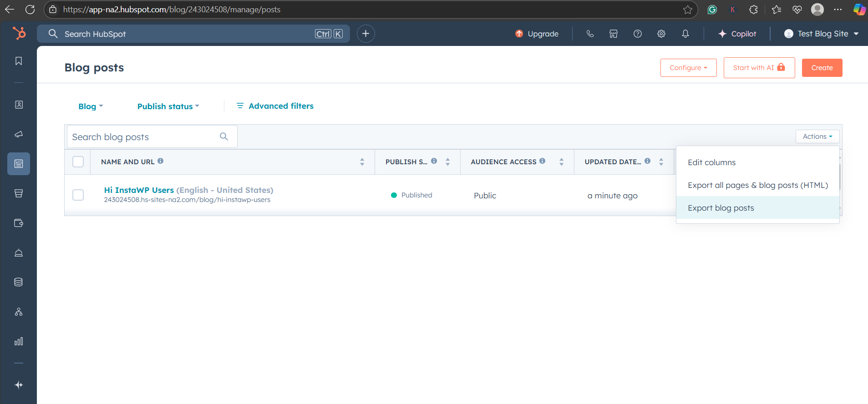This screenshot has width=868, height=404.
Task: Open the Reporting bar chart icon
Action: point(19,341)
